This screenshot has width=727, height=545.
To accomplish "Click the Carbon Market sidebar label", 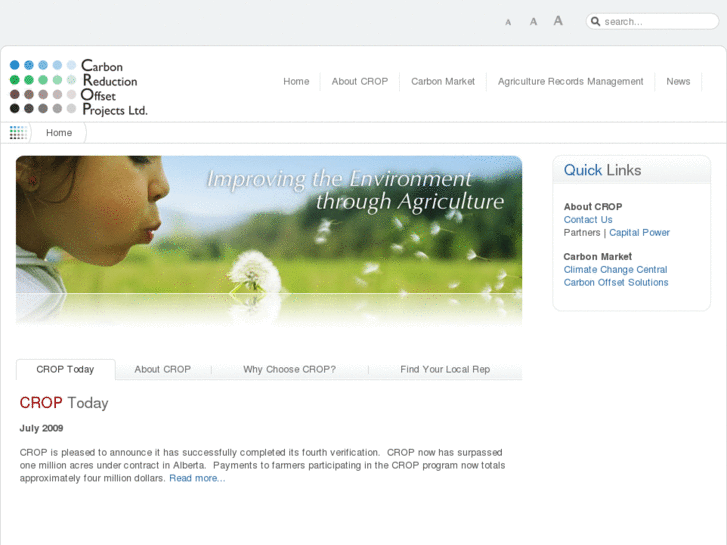I will pyautogui.click(x=598, y=257).
